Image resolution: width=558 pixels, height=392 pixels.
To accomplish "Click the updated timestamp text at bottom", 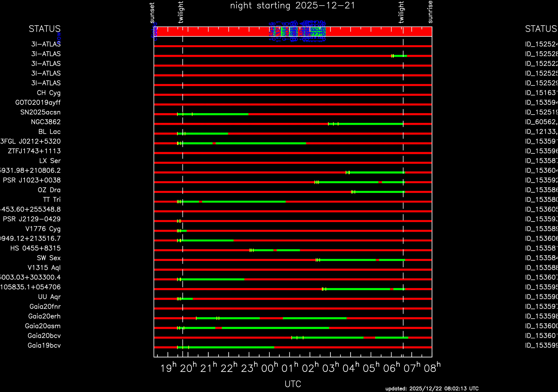I will [x=432, y=389].
